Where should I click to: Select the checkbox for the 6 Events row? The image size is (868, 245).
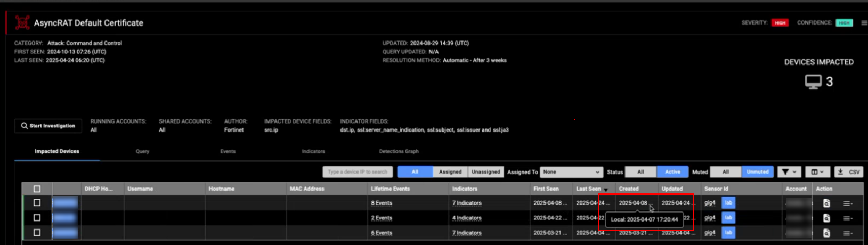pyautogui.click(x=37, y=233)
